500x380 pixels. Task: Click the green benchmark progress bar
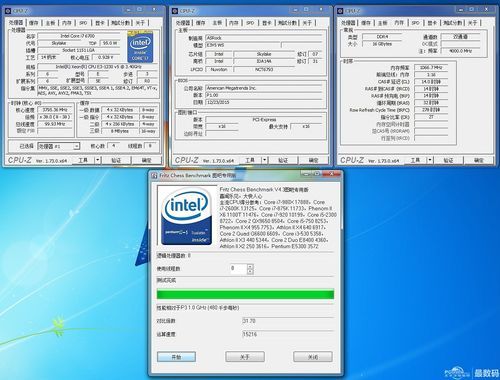tap(245, 294)
